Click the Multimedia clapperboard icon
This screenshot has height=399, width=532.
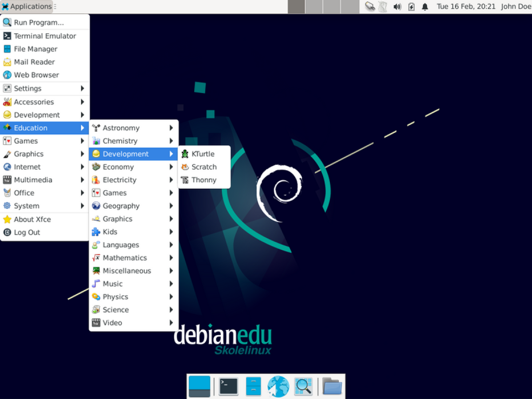click(7, 180)
